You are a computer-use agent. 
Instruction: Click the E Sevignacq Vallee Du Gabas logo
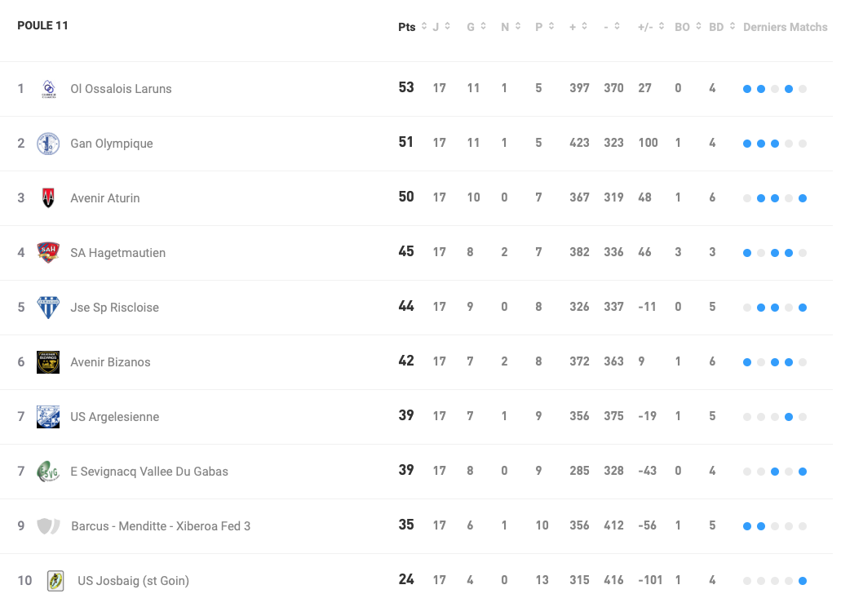(48, 472)
